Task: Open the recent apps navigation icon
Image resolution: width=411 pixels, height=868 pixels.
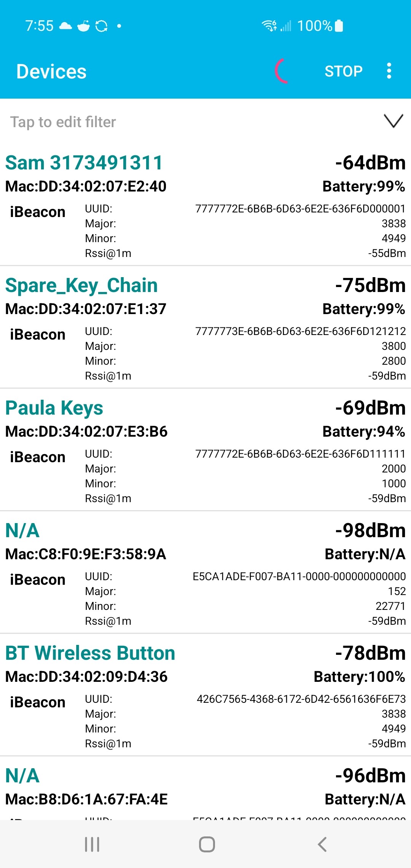Action: pos(92,844)
